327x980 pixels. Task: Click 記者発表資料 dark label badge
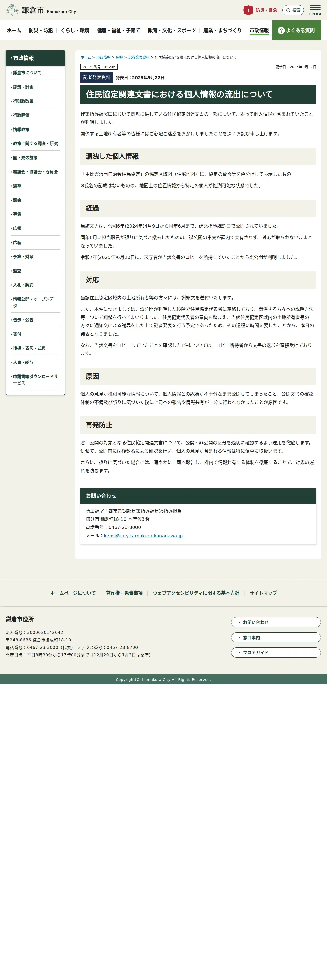pyautogui.click(x=97, y=78)
